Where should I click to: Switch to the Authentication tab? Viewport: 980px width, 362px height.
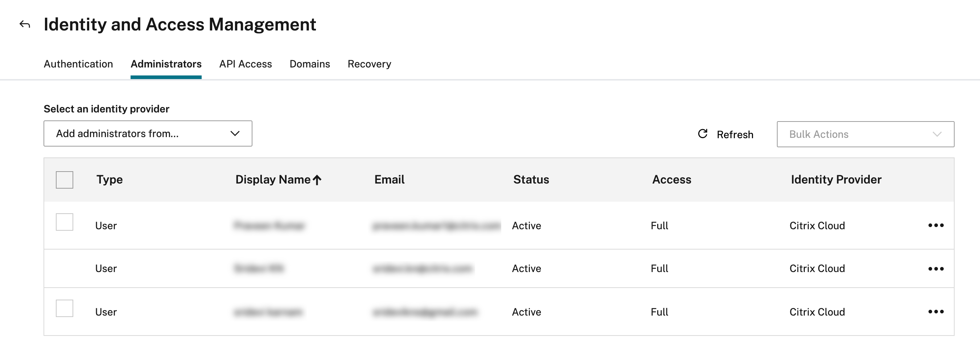[x=78, y=64]
